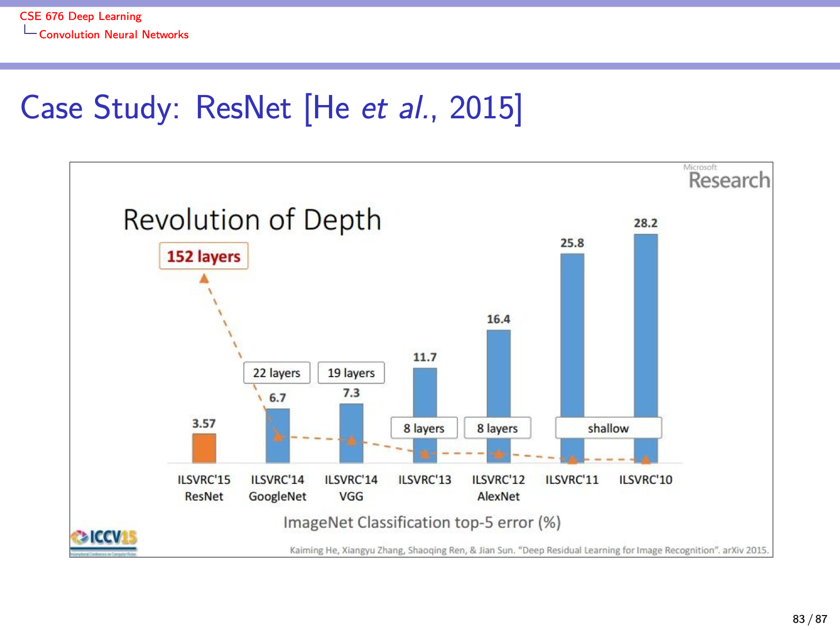Select the Revolution of Depth chart heading
This screenshot has height=630, width=840.
[x=252, y=220]
